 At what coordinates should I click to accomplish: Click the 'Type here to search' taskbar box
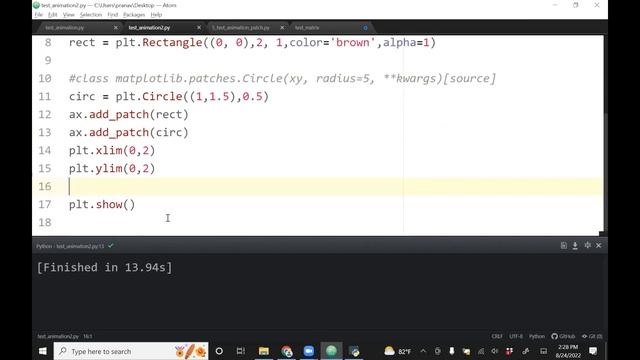[131, 351]
